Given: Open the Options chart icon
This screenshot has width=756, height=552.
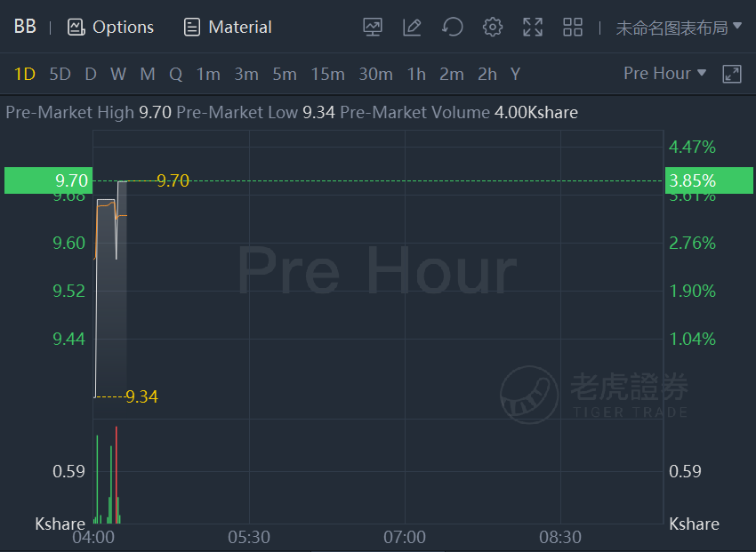Looking at the screenshot, I should (76, 27).
